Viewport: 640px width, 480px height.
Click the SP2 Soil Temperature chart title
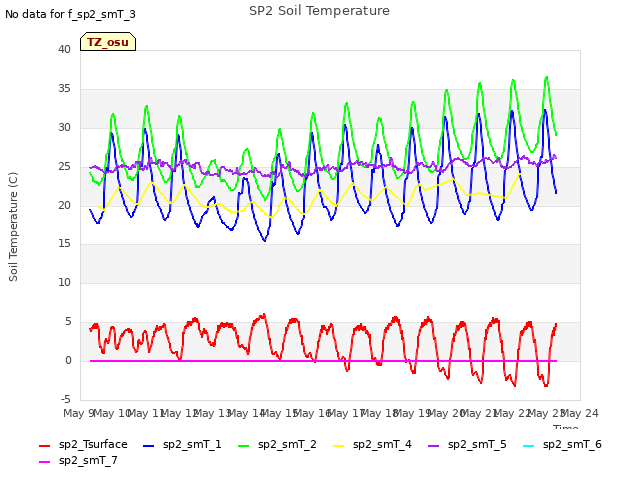(319, 11)
